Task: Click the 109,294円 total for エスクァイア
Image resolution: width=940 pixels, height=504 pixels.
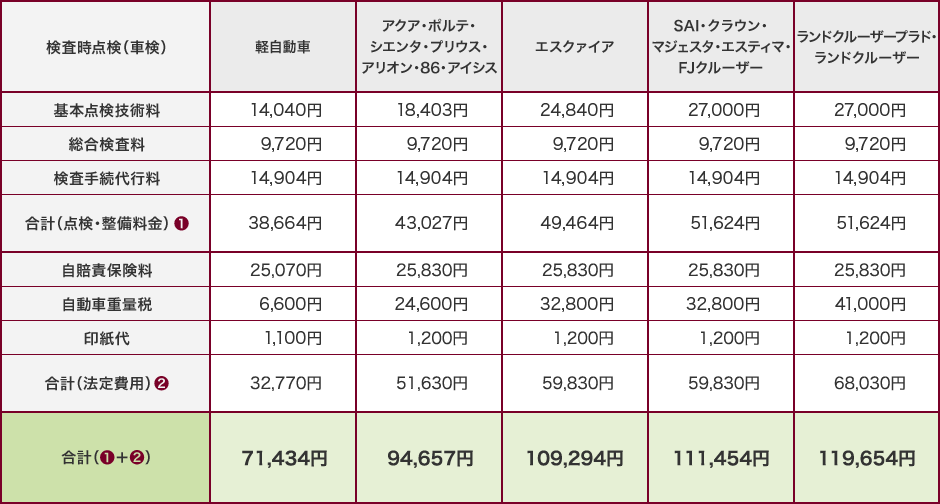Action: (575, 458)
